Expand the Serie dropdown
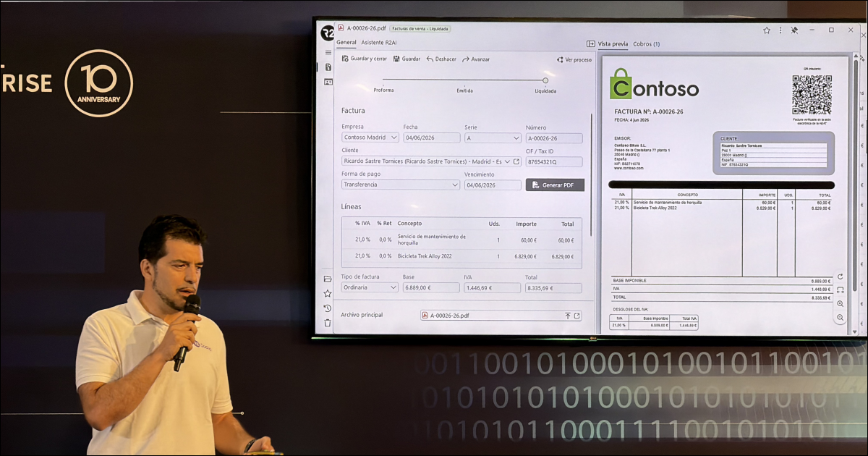868x456 pixels. coord(493,138)
